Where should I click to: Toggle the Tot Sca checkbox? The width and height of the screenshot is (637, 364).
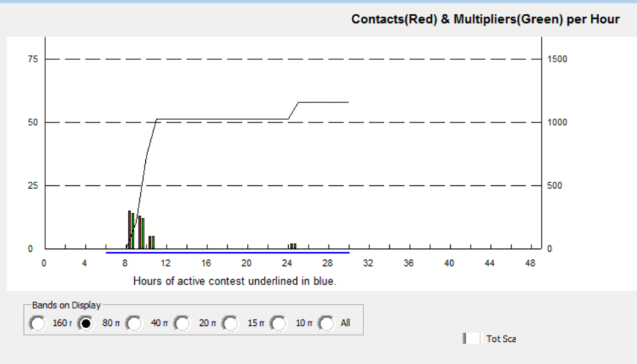pyautogui.click(x=473, y=338)
